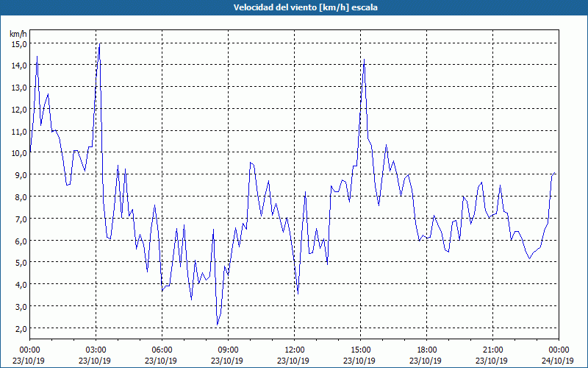Select the 6,0 y-axis label

pos(21,241)
